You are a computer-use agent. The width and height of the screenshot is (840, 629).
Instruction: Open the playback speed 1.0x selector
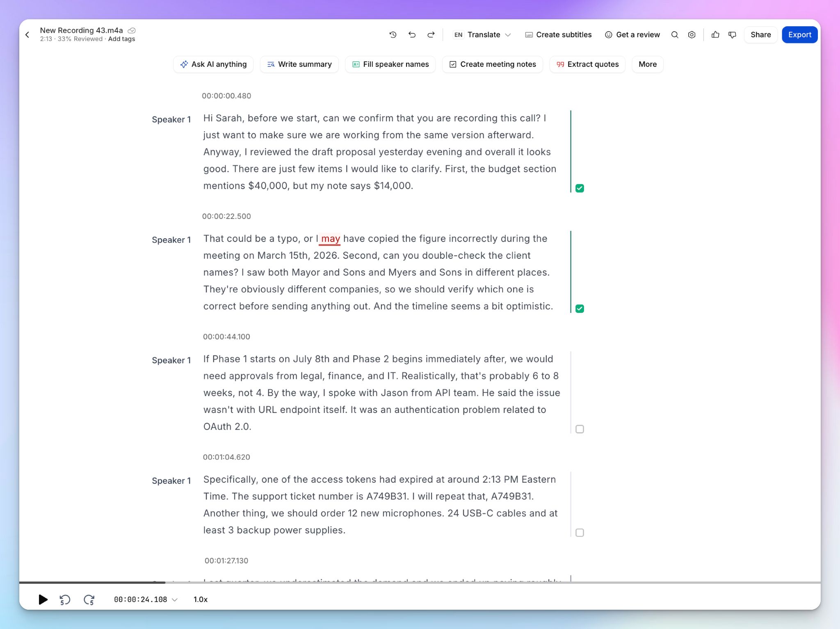[201, 599]
